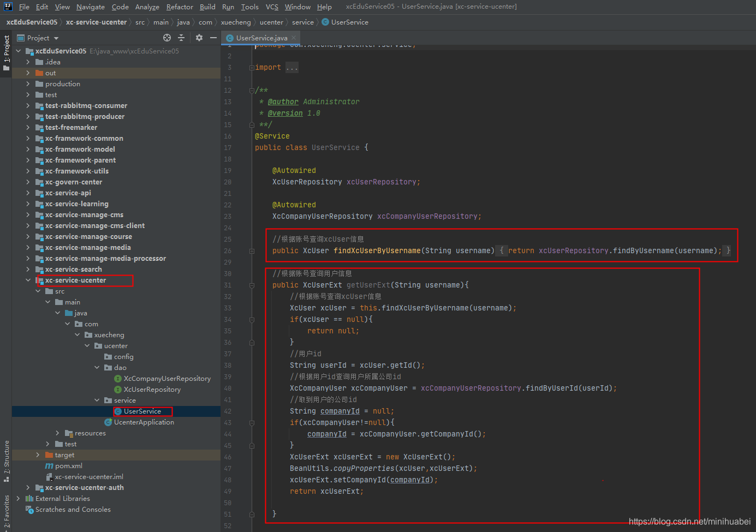The height and width of the screenshot is (532, 756).
Task: Click the locate/scroll-from-source target icon
Action: click(x=167, y=38)
